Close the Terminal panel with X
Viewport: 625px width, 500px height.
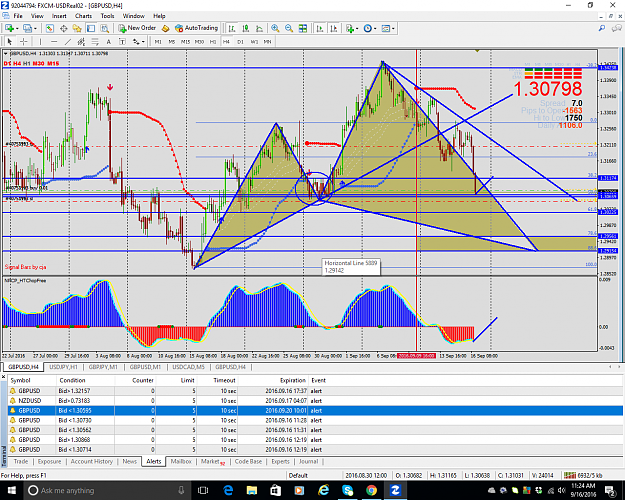pos(4,376)
